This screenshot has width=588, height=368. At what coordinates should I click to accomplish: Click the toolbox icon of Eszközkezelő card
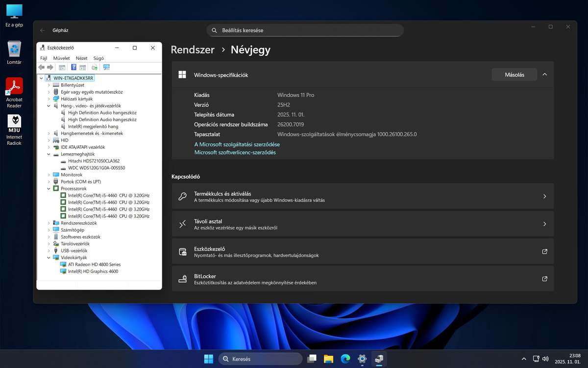pos(182,252)
